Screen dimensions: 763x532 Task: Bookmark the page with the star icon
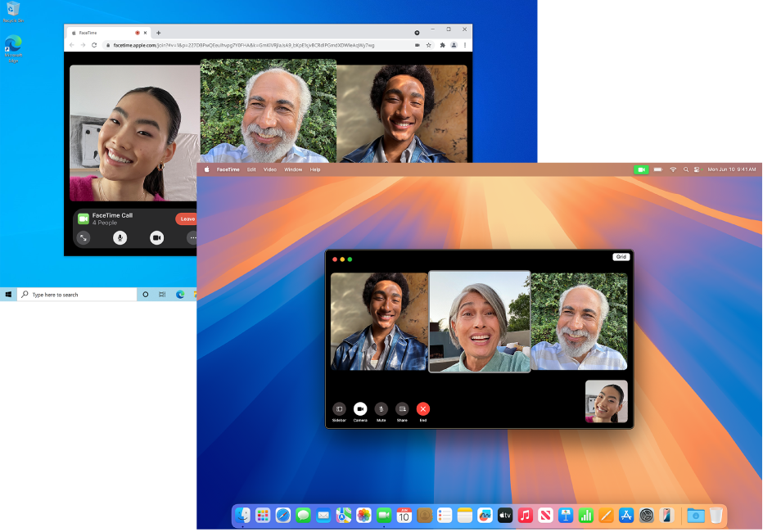click(429, 45)
